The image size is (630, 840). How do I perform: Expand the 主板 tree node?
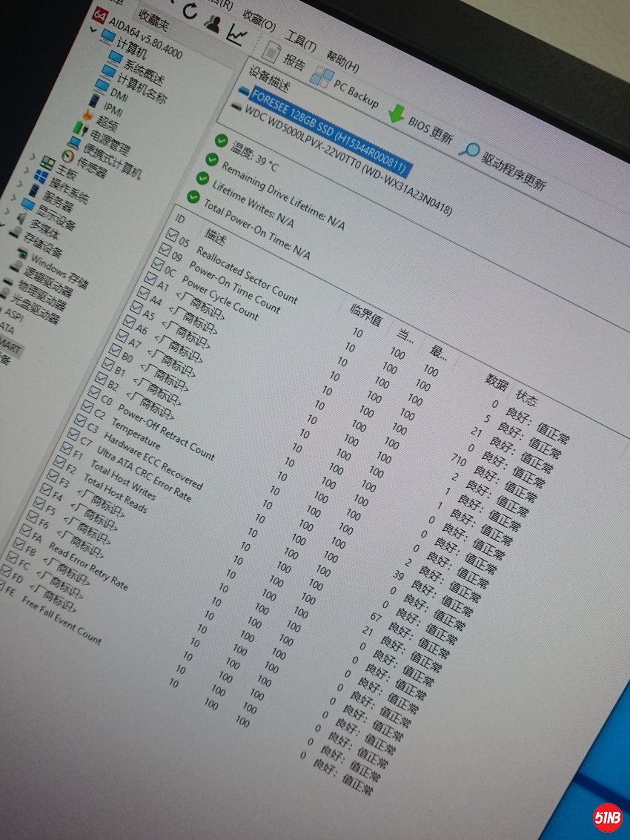pos(32,156)
